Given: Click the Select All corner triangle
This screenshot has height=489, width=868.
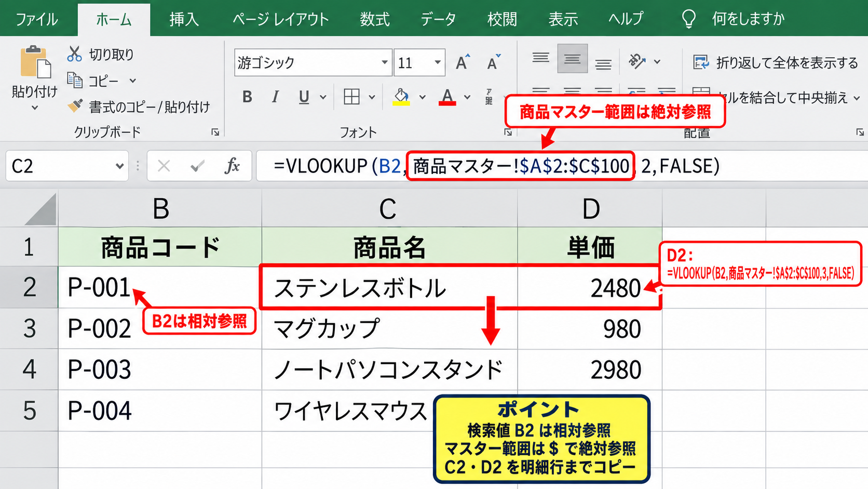Looking at the screenshot, I should 39,209.
